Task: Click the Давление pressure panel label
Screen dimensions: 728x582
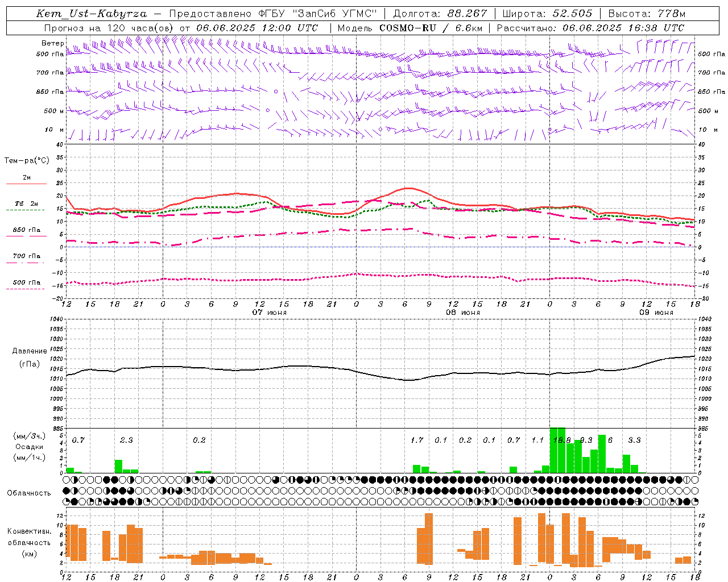Action: (30, 351)
